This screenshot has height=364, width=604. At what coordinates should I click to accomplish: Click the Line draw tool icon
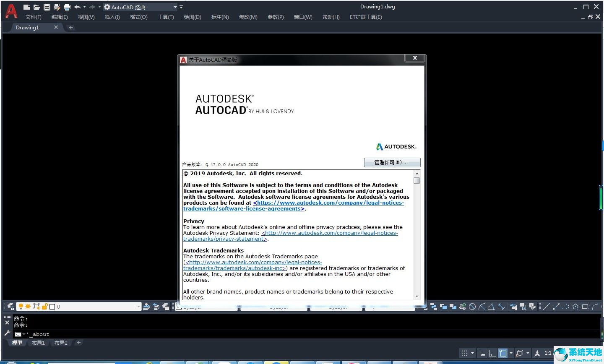pyautogui.click(x=547, y=307)
